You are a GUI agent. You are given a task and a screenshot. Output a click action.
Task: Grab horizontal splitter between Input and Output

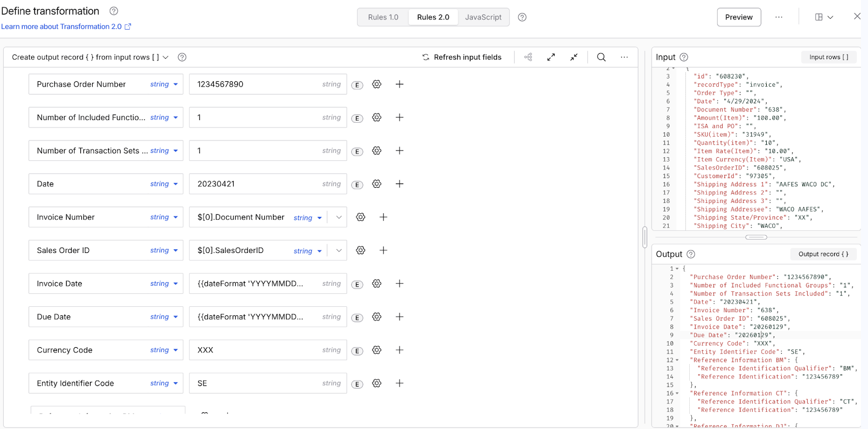coord(756,237)
